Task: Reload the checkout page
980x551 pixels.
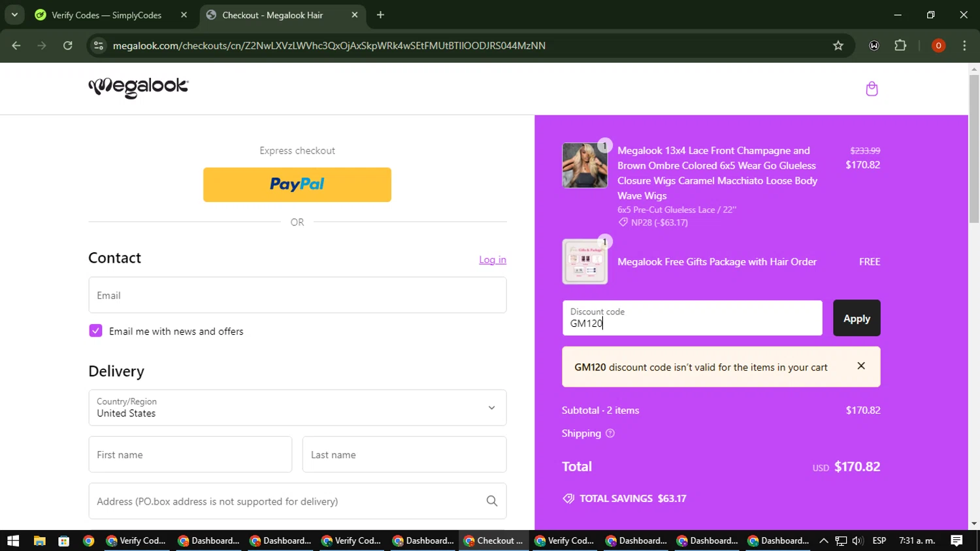Action: 68,46
